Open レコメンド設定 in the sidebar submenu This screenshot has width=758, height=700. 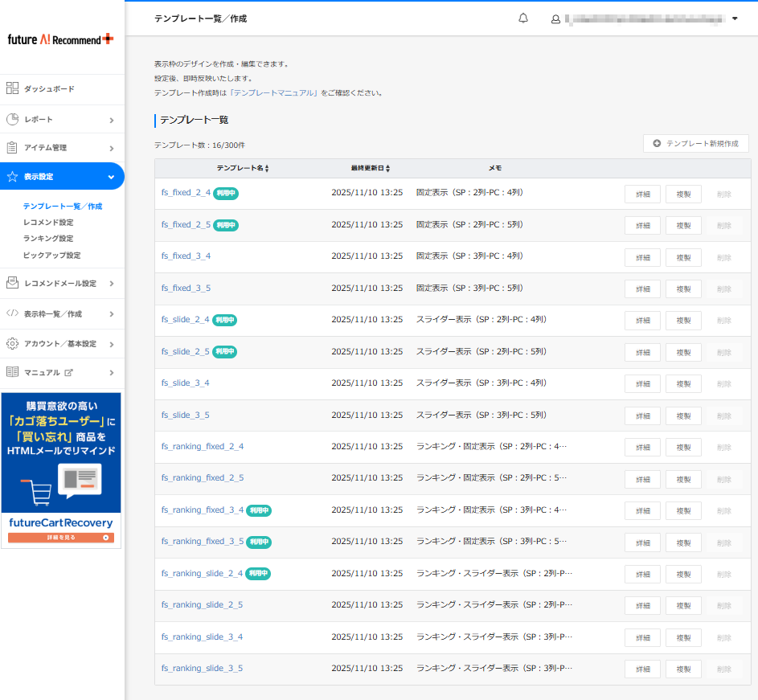(x=48, y=223)
